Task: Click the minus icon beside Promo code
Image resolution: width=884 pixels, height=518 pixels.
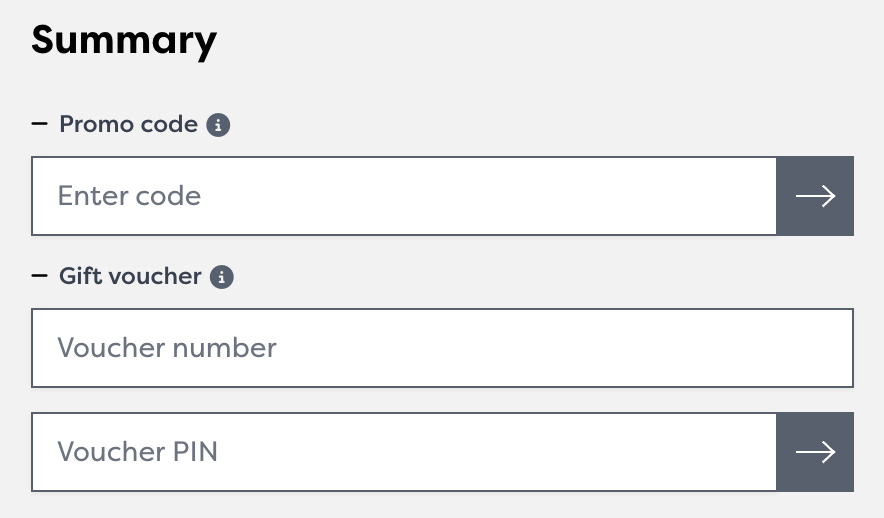Action: pos(40,124)
